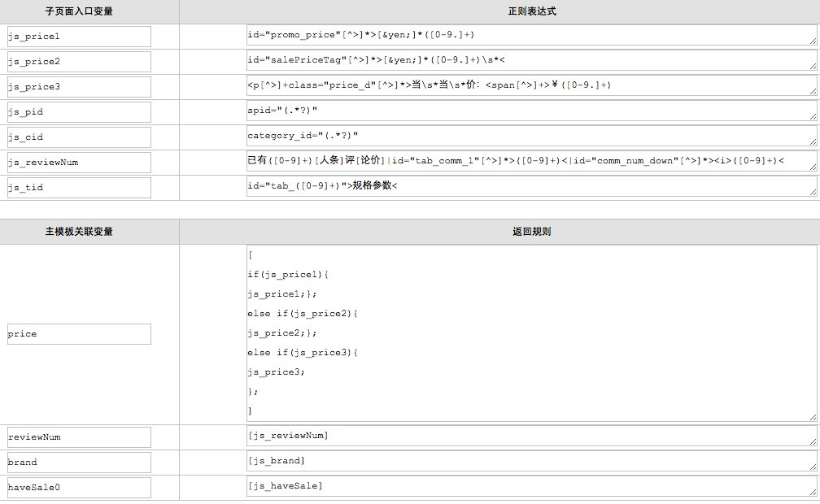
Task: Click the category_id regex textarea
Action: pos(531,137)
